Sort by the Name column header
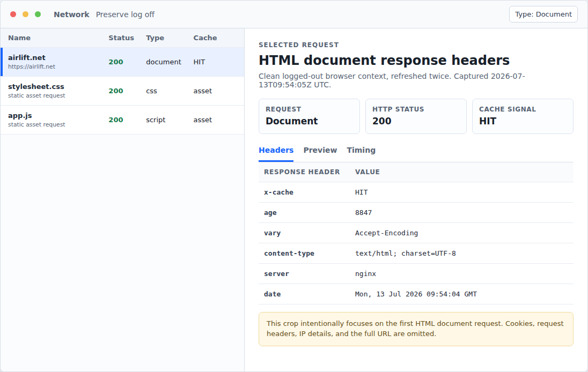This screenshot has width=588, height=372. click(x=19, y=38)
